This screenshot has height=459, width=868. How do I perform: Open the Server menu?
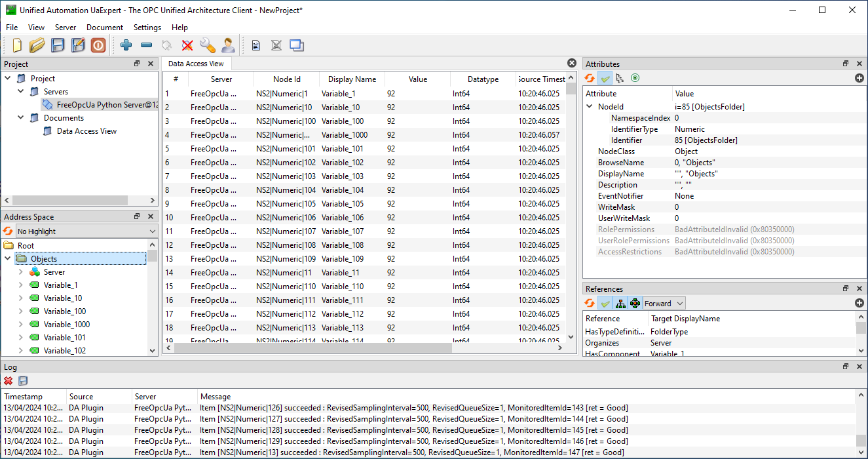tap(65, 28)
